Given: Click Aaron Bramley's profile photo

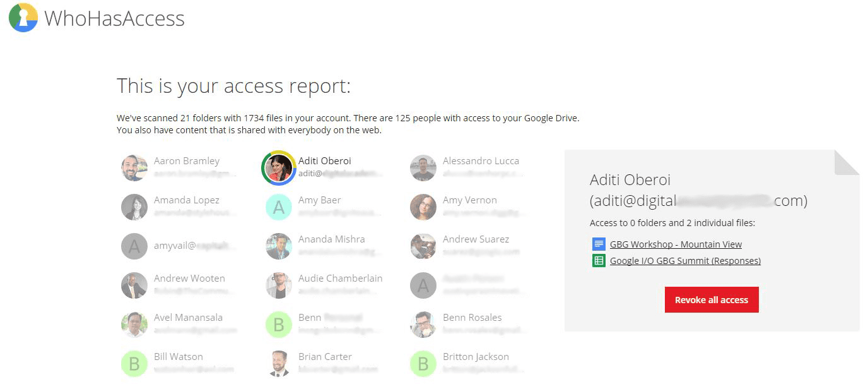Looking at the screenshot, I should [134, 168].
